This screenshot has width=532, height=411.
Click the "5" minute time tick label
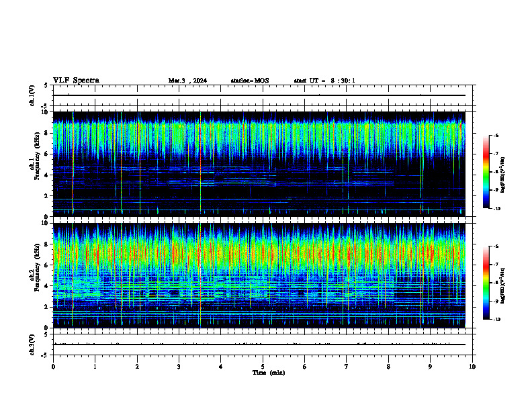tap(263, 367)
